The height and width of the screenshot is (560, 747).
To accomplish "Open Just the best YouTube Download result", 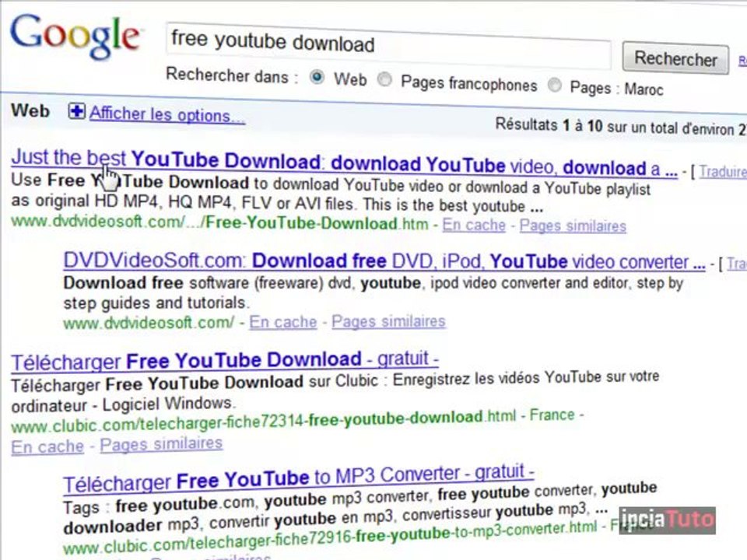I will (x=344, y=163).
